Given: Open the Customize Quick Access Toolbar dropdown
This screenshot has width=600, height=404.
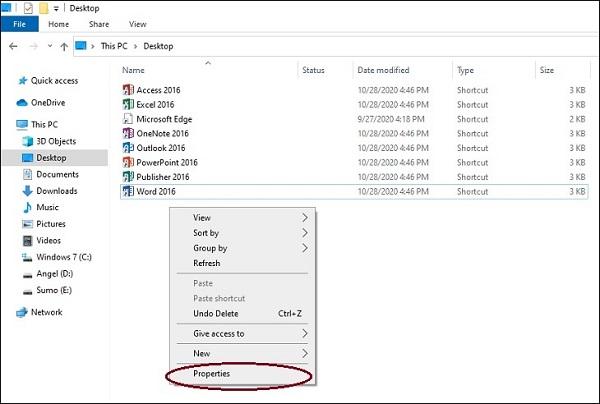Looking at the screenshot, I should tap(56, 8).
